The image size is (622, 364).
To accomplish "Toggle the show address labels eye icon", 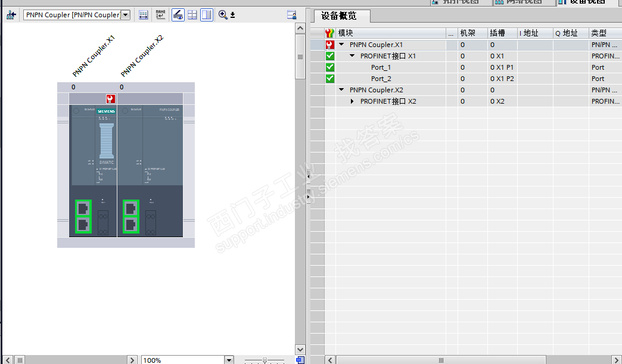I will pyautogui.click(x=178, y=15).
